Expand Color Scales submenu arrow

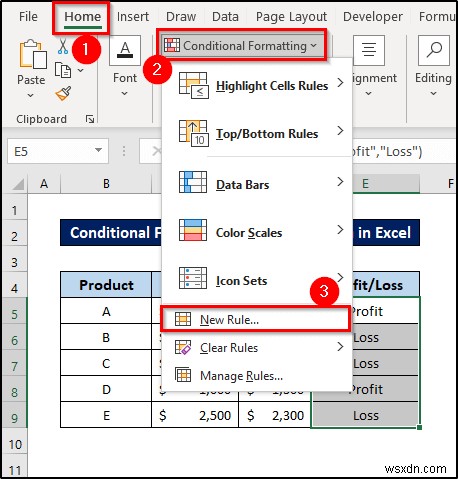point(340,230)
